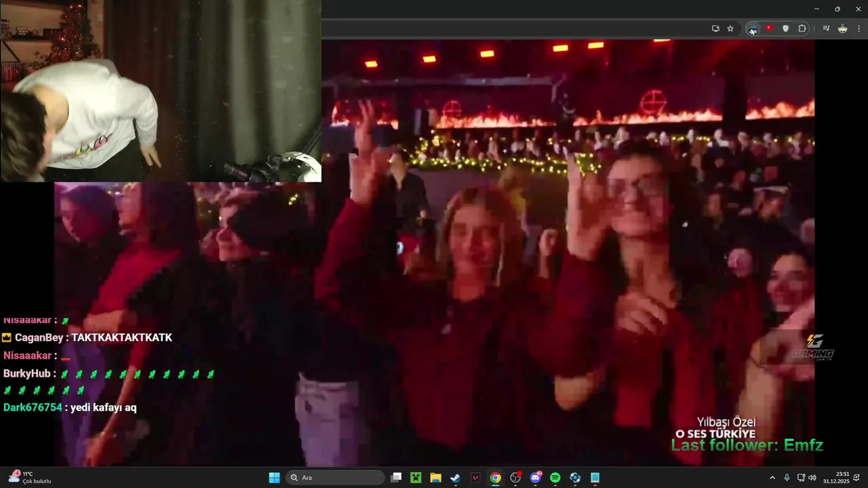Open the Extensions puzzle-piece menu
Screen dimensions: 868x488
(802, 28)
